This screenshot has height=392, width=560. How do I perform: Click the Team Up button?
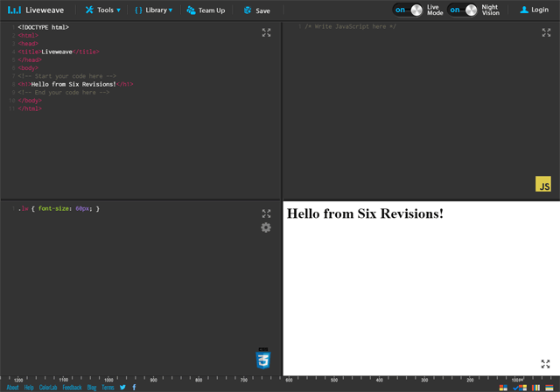pyautogui.click(x=206, y=10)
